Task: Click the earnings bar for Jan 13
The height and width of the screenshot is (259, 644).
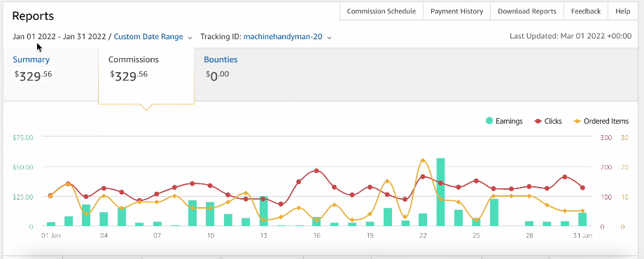Action: pyautogui.click(x=264, y=211)
